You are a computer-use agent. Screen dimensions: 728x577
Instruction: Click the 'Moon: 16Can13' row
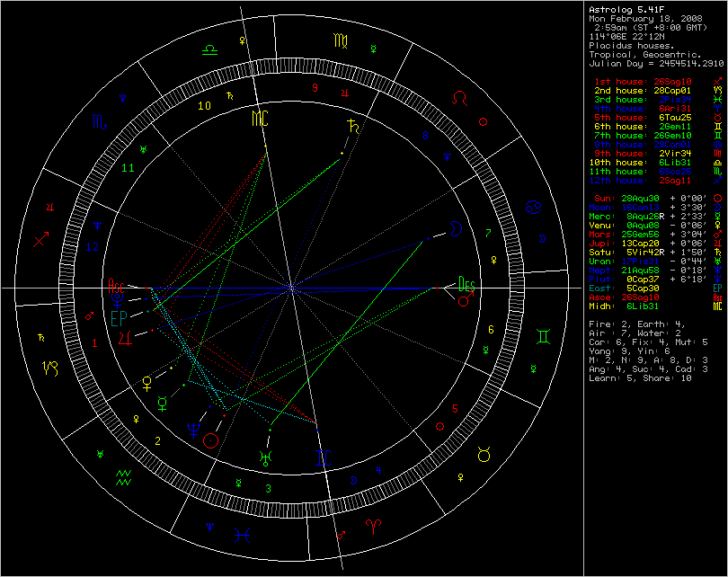(648, 208)
